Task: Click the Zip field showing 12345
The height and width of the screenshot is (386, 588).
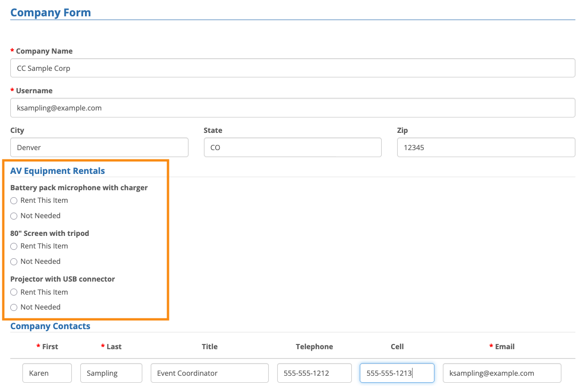Action: 485,147
